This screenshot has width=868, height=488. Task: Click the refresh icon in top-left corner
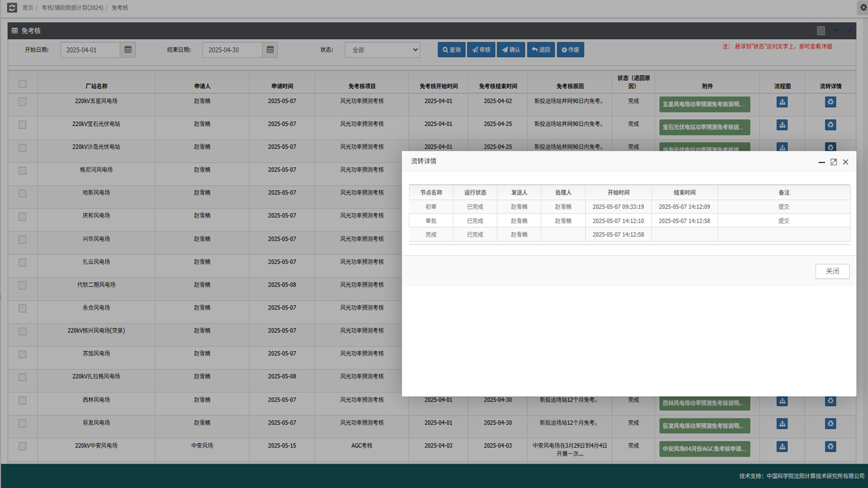pos(12,8)
